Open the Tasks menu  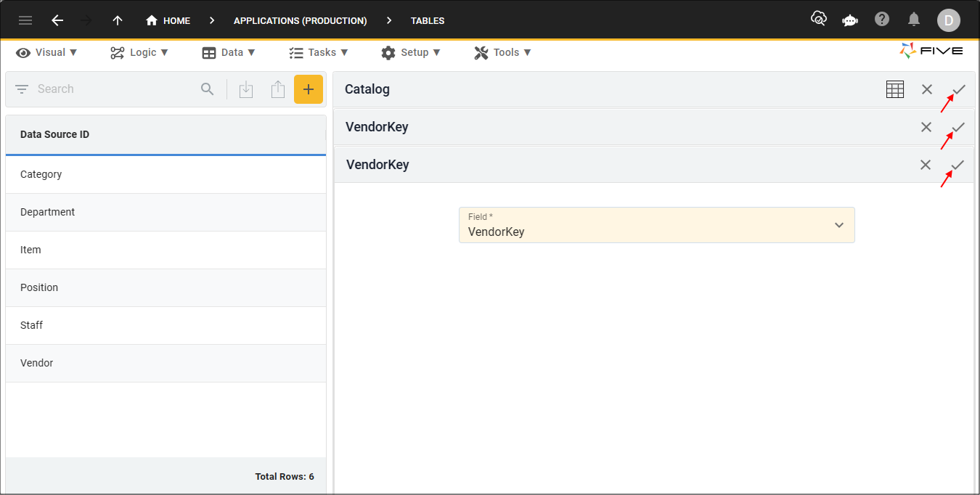tap(319, 52)
